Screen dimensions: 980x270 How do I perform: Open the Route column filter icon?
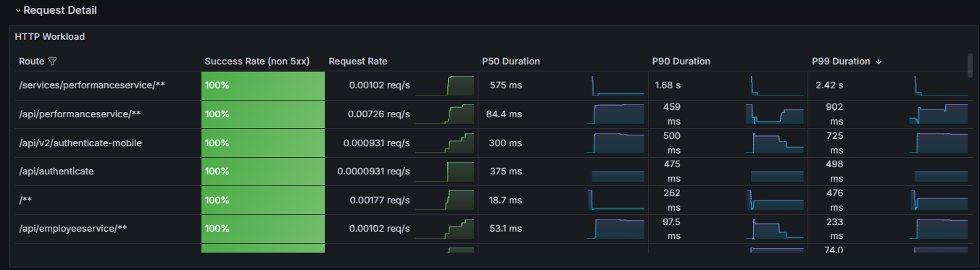pos(51,62)
